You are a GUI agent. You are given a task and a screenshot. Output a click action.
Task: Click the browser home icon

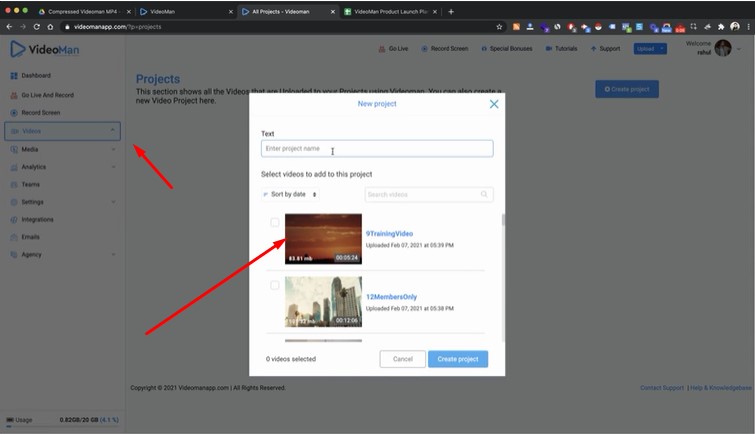point(50,27)
